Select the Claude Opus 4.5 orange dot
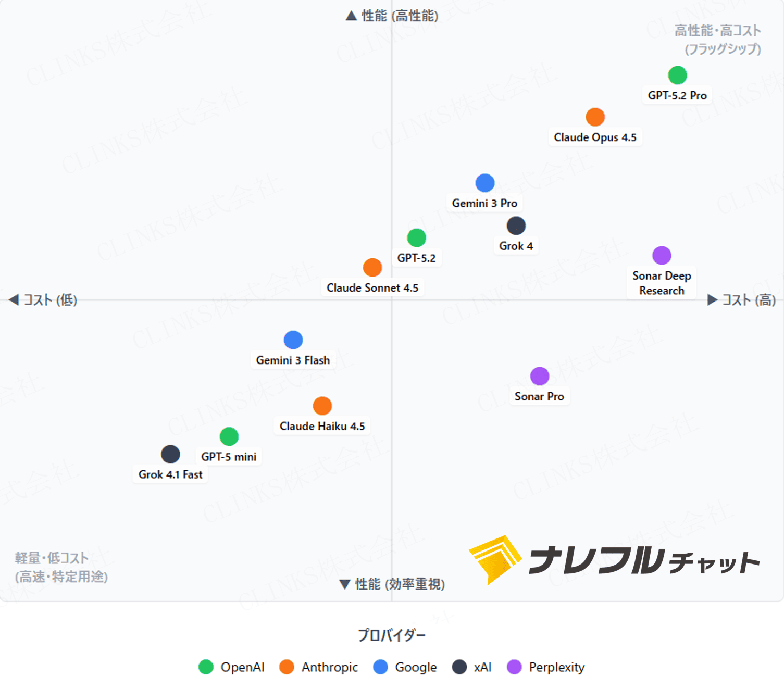This screenshot has height=689, width=784. [595, 117]
